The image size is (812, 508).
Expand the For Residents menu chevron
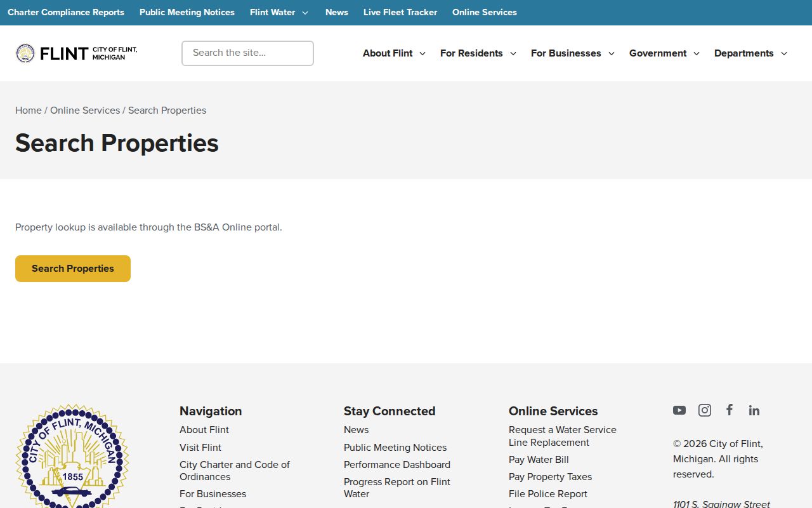click(x=513, y=53)
